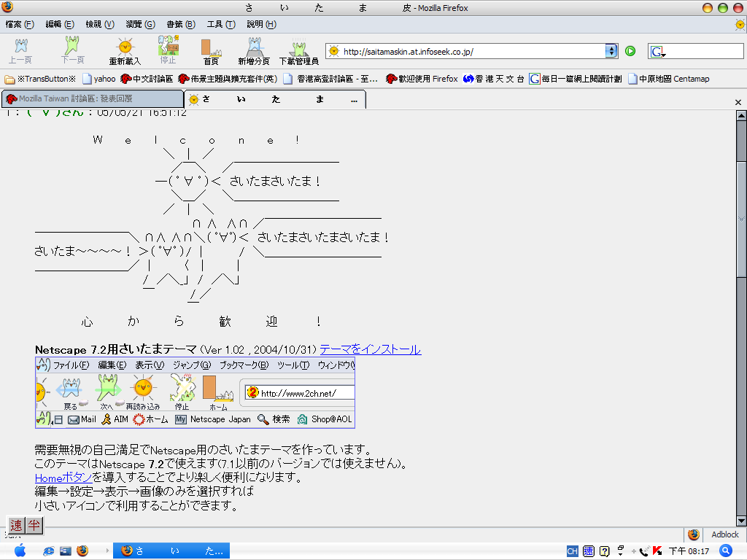Toggle the 速 input method button
The width and height of the screenshot is (747, 560).
[x=17, y=525]
